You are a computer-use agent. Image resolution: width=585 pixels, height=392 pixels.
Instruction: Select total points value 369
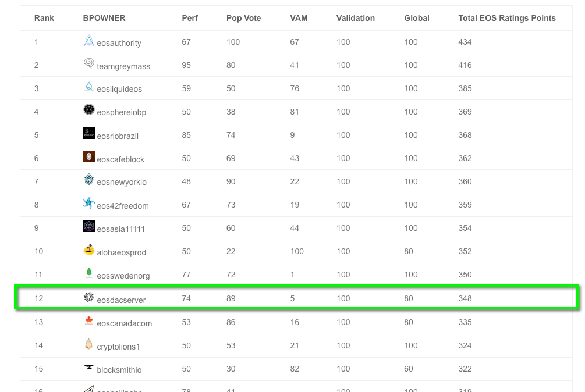465,112
